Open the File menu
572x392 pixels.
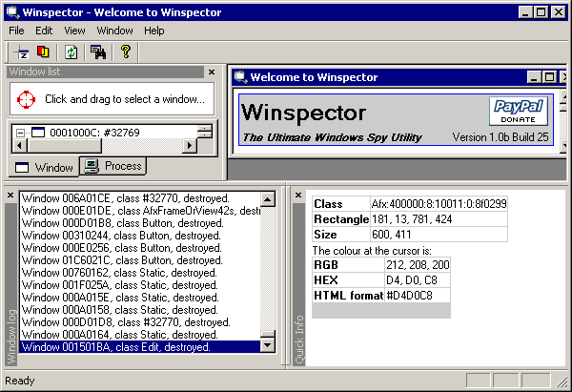click(x=16, y=31)
